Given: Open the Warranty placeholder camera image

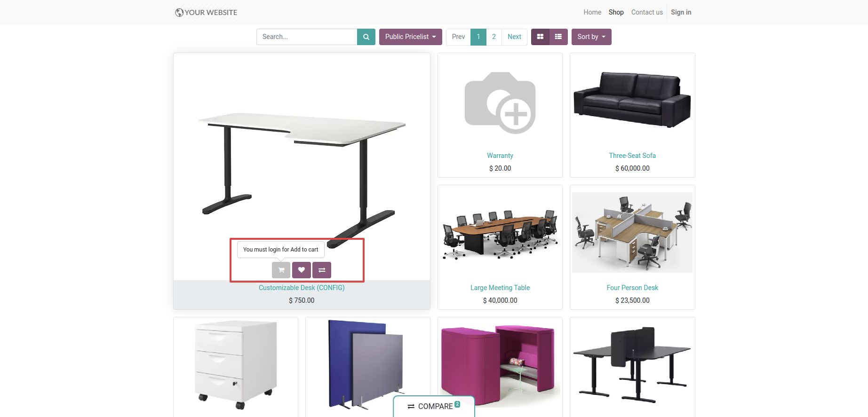Looking at the screenshot, I should (x=500, y=102).
